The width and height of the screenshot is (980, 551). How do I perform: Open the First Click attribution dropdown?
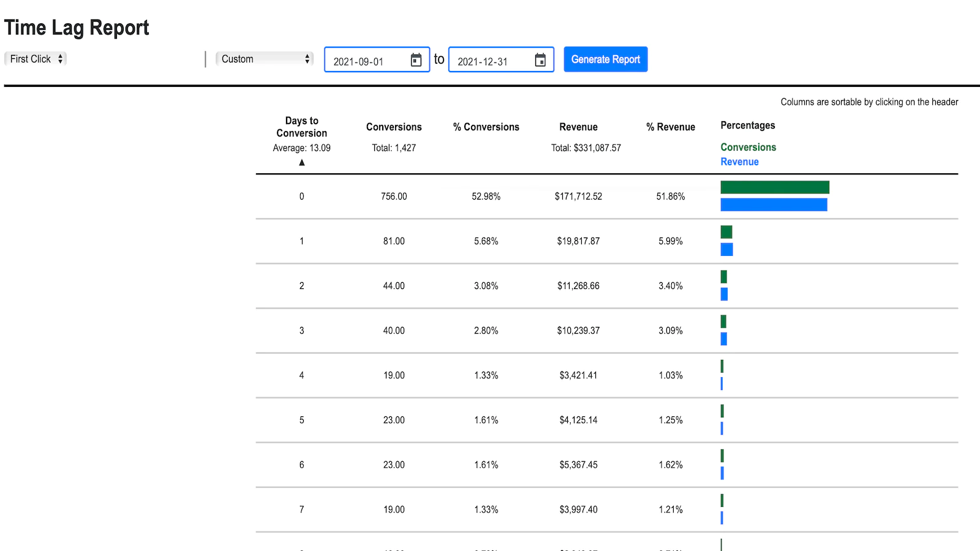click(36, 59)
